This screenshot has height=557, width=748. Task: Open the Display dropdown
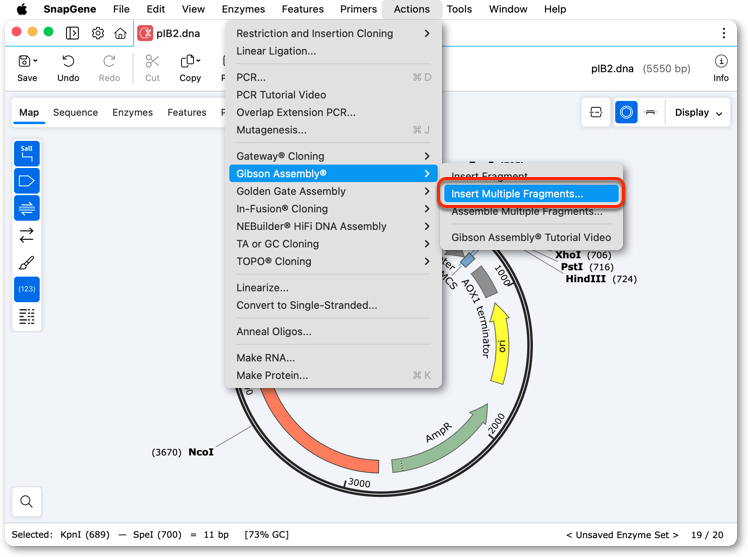(x=698, y=113)
